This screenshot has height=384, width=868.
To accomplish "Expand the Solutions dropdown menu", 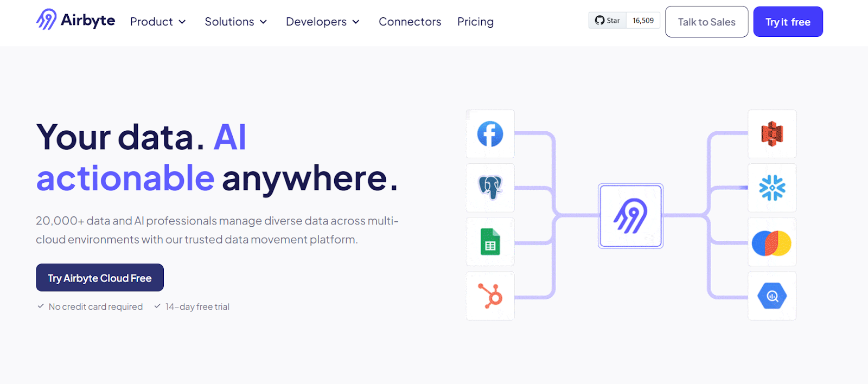I will point(236,22).
